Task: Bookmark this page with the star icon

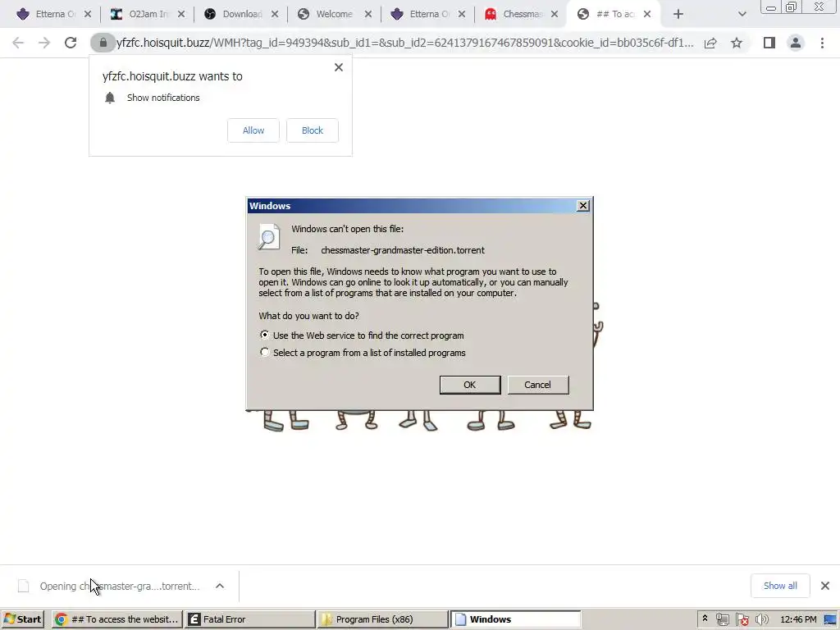Action: [x=737, y=43]
